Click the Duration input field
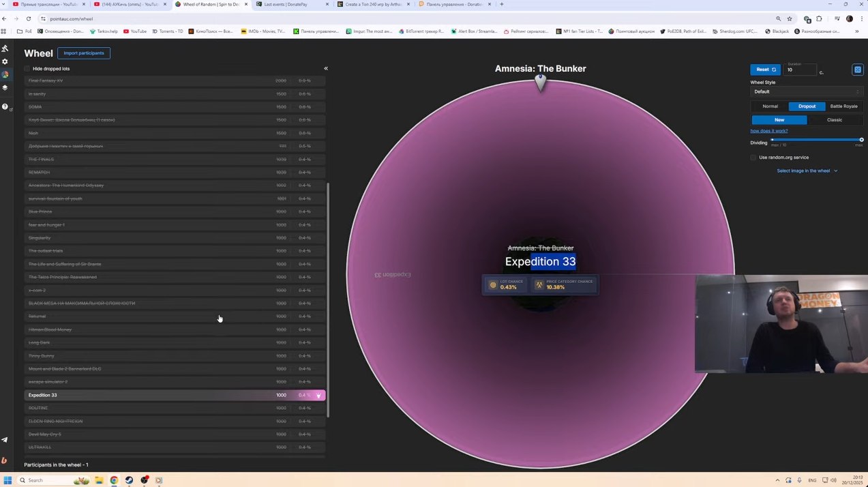Viewport: 868px width, 487px height. [x=800, y=70]
